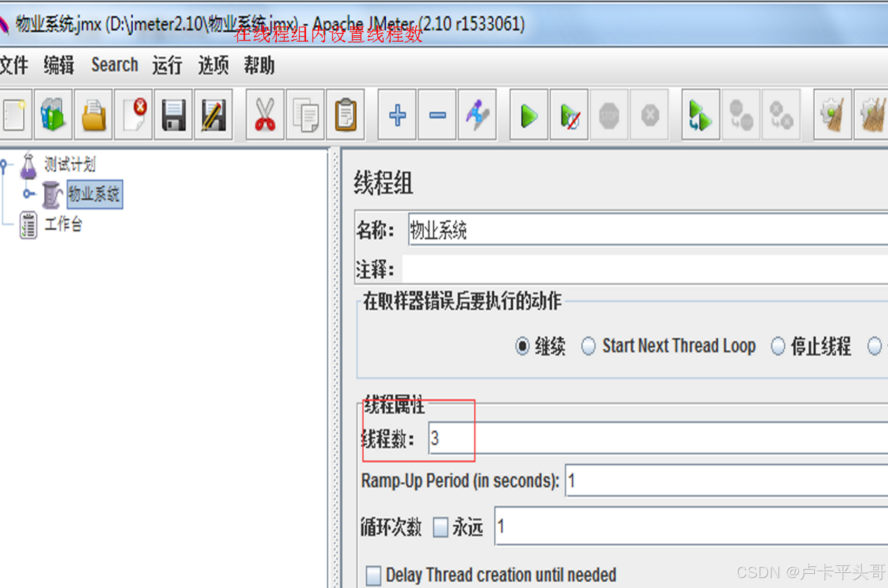The width and height of the screenshot is (888, 588).
Task: Start the test with green play icon
Action: [x=529, y=115]
